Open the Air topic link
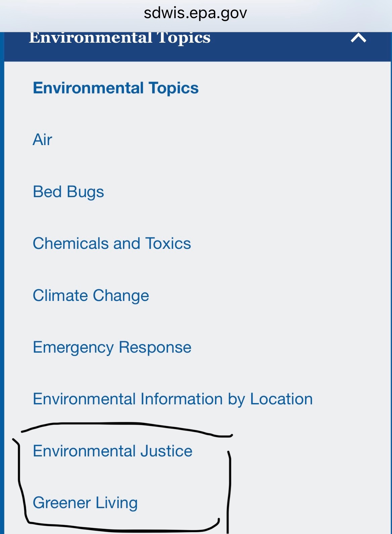This screenshot has width=392, height=534. [x=43, y=140]
